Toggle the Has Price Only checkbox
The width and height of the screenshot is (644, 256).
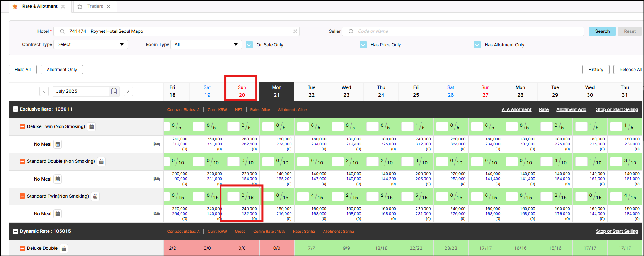click(x=363, y=45)
